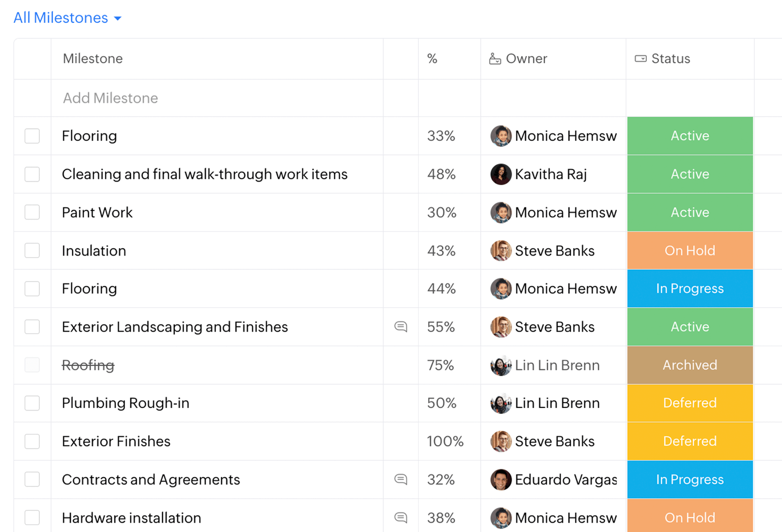
Task: Check the checkbox for Paint Work
Action: [32, 212]
